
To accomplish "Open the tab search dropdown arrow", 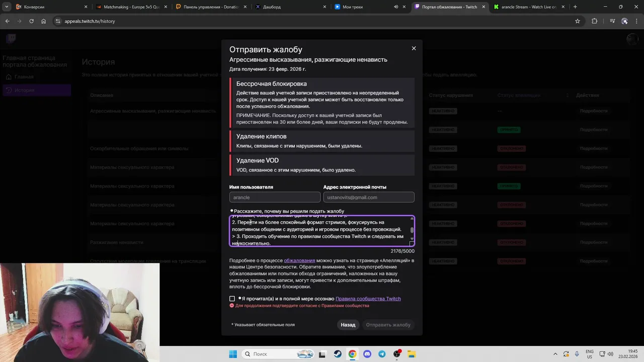I will 7,7.
